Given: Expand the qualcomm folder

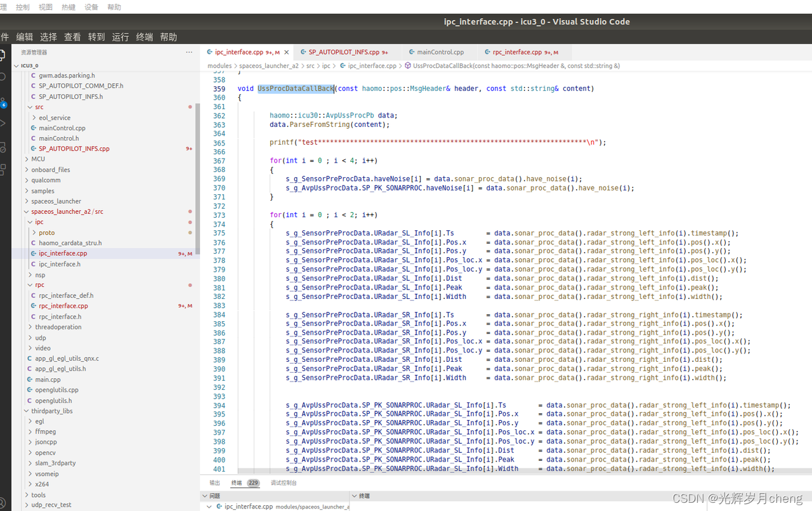Looking at the screenshot, I should 105,180.
